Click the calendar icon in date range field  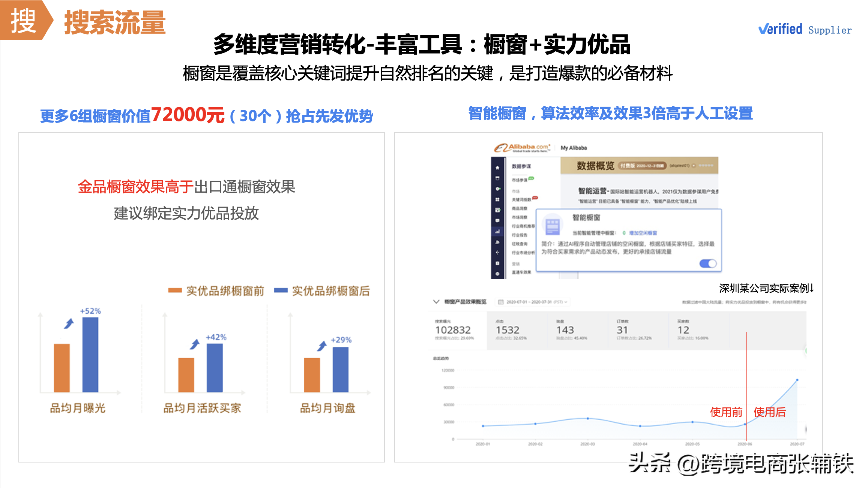tap(500, 302)
